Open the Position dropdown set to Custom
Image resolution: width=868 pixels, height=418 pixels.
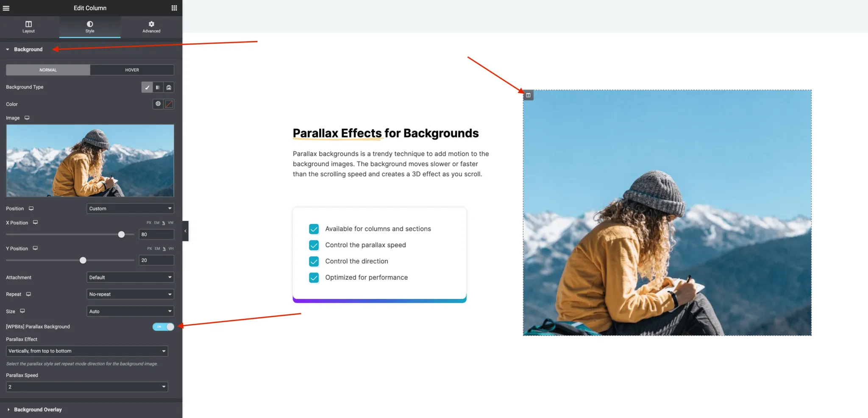(131, 209)
